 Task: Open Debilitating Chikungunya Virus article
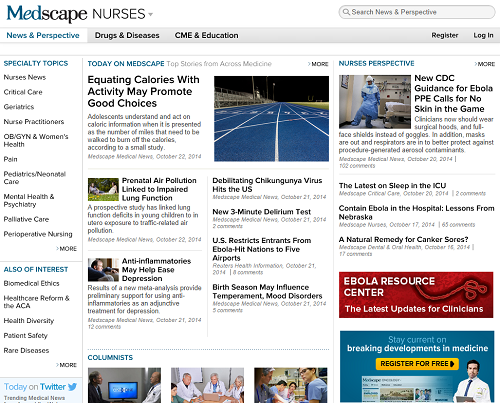click(267, 185)
